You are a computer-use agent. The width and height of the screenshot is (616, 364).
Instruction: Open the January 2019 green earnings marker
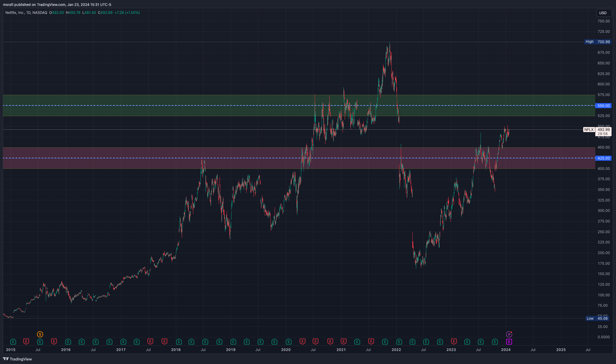233,342
